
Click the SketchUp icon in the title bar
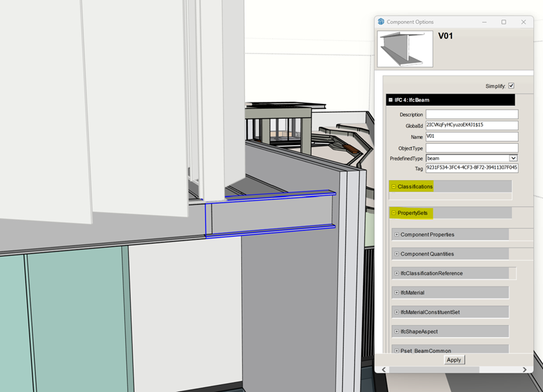381,22
